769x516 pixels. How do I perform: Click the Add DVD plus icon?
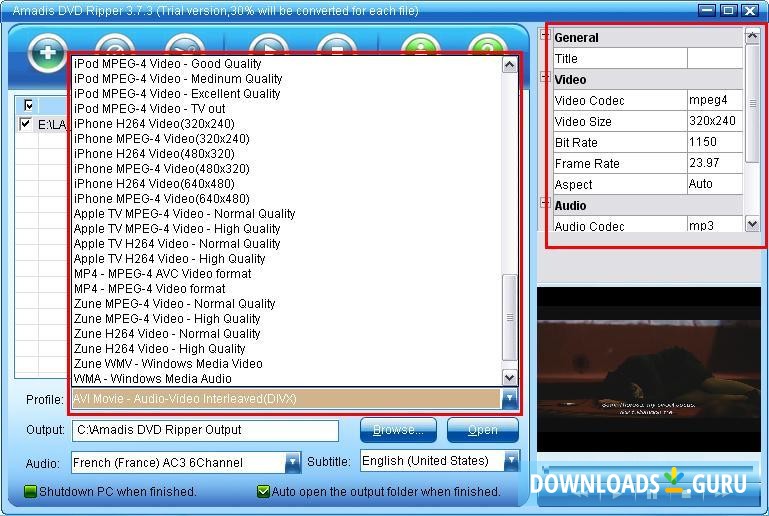[48, 53]
